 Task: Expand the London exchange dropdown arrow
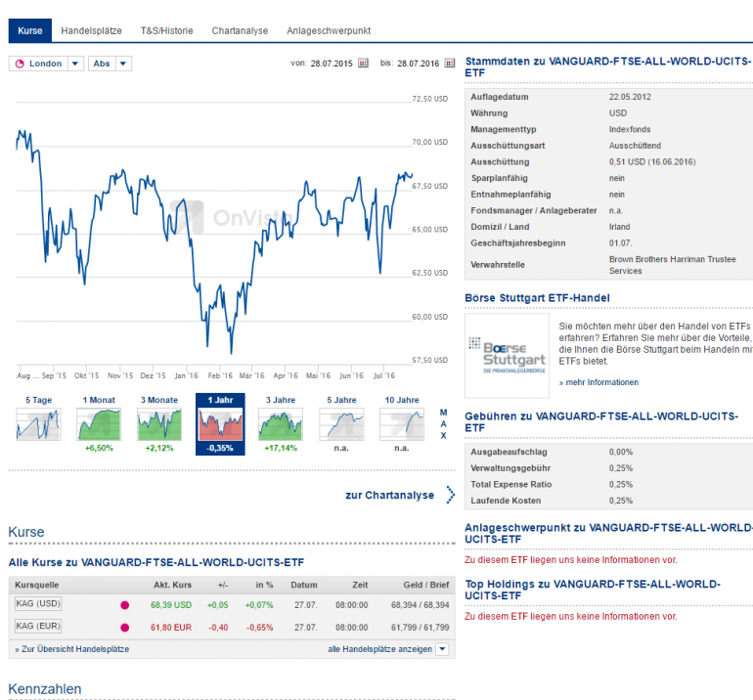[x=75, y=64]
